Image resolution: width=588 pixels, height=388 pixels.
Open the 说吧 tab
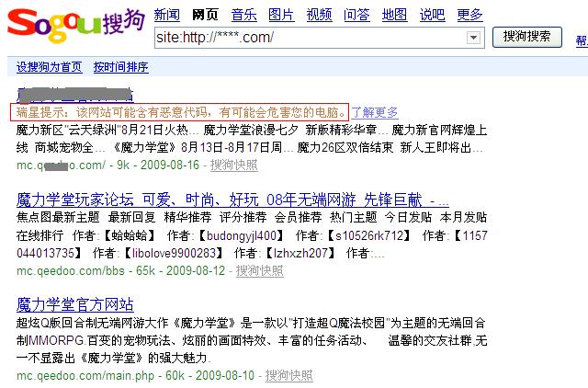pos(432,15)
